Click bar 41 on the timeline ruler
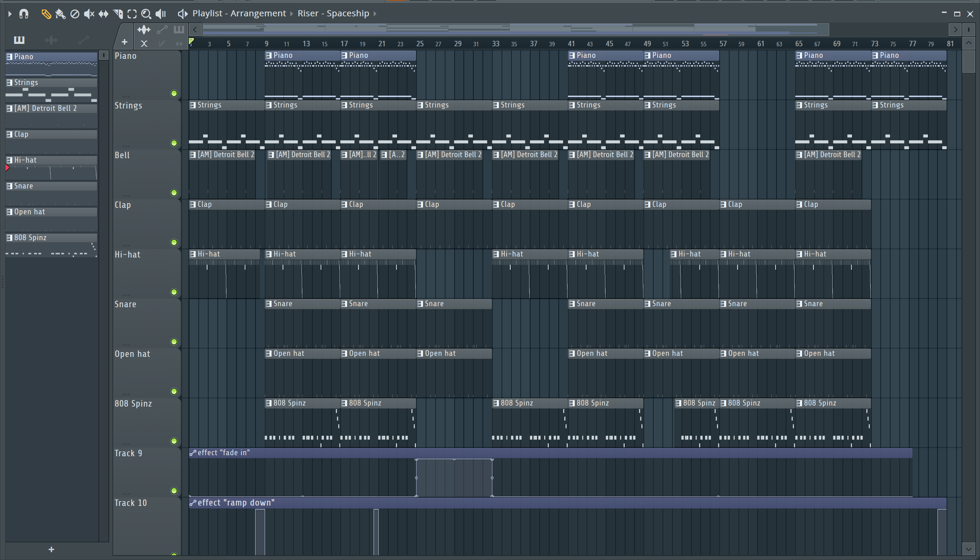The image size is (980, 560). (571, 44)
